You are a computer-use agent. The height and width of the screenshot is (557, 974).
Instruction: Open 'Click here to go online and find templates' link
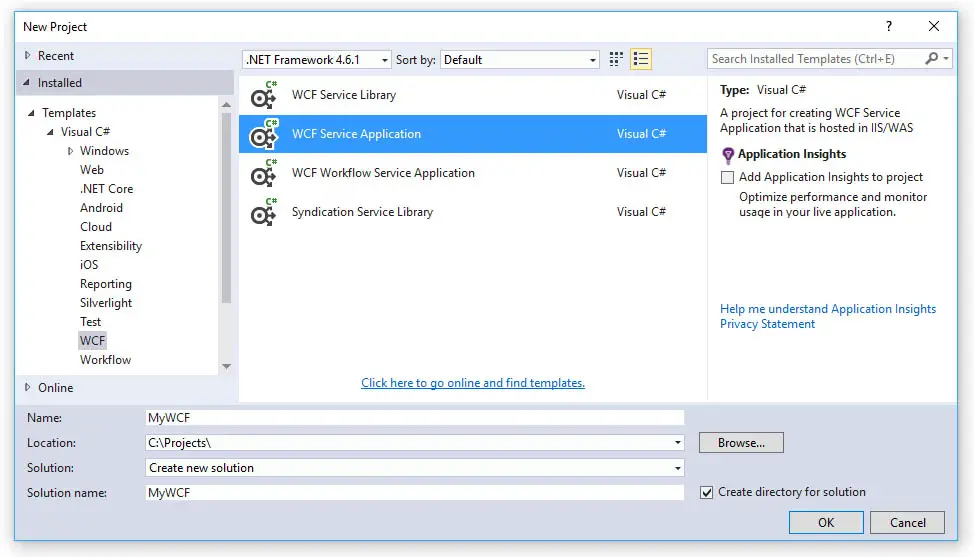click(473, 383)
